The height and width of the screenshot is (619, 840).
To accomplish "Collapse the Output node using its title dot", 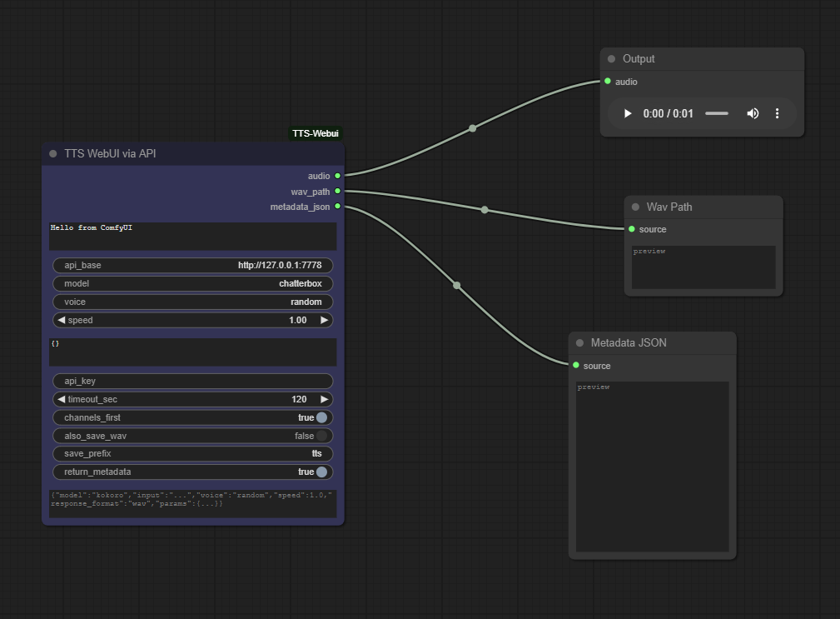I will 611,59.
